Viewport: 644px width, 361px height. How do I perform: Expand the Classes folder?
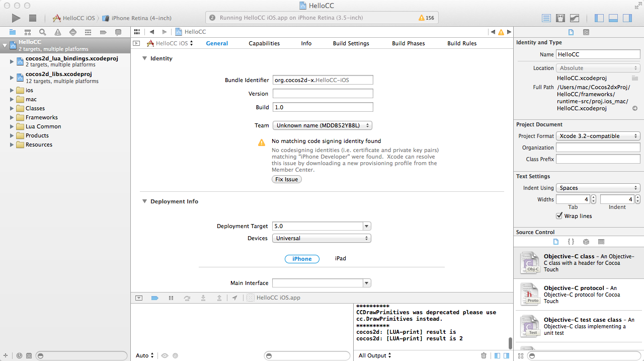[x=12, y=108]
